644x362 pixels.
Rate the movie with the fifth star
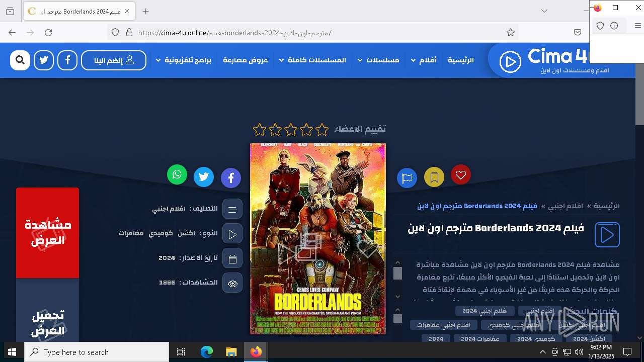(260, 130)
